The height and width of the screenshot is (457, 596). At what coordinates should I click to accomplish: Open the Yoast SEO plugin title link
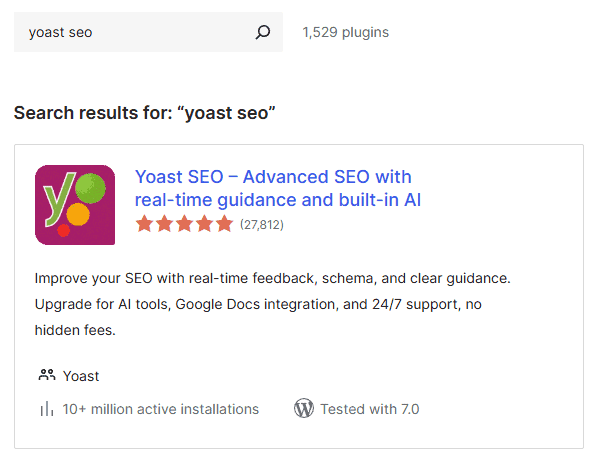point(278,188)
